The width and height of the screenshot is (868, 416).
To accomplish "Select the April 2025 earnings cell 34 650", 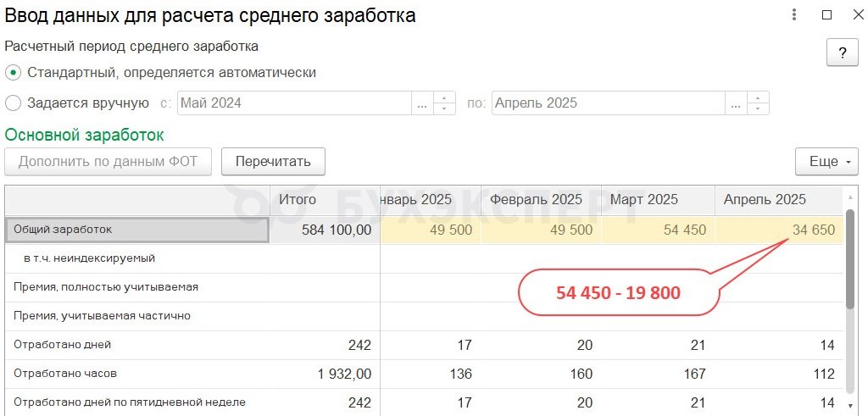I will tap(779, 230).
